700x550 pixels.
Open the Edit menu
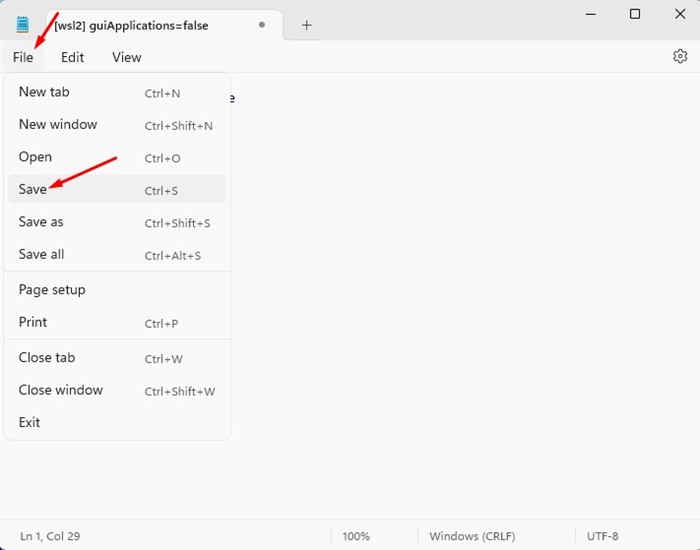(72, 57)
